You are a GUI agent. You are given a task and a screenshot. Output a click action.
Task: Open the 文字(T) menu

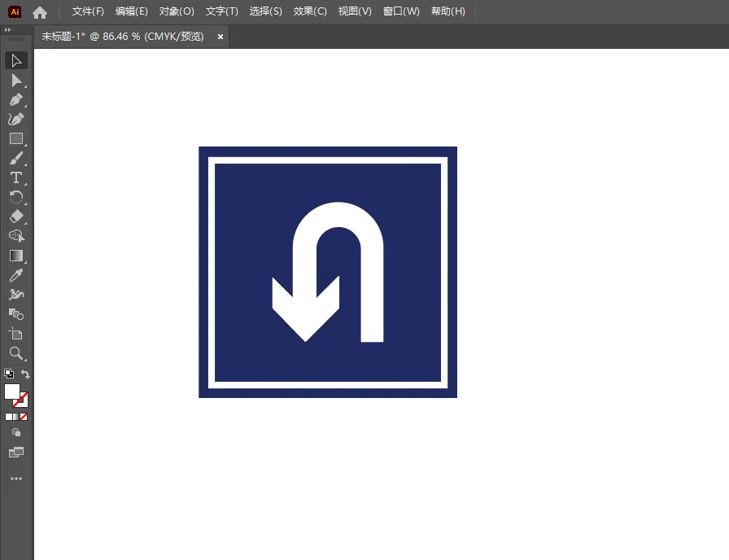[x=222, y=11]
